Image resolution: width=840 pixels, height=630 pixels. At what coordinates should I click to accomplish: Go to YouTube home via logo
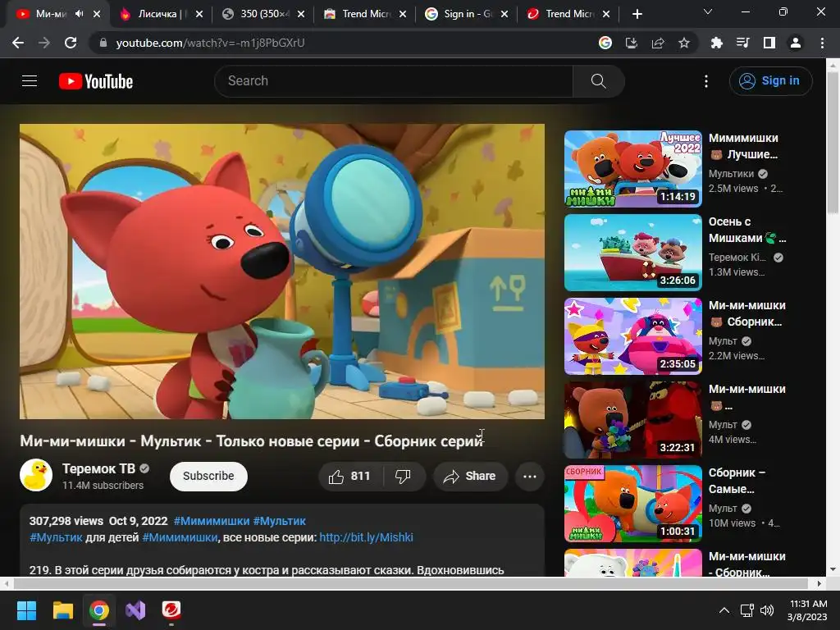click(96, 81)
